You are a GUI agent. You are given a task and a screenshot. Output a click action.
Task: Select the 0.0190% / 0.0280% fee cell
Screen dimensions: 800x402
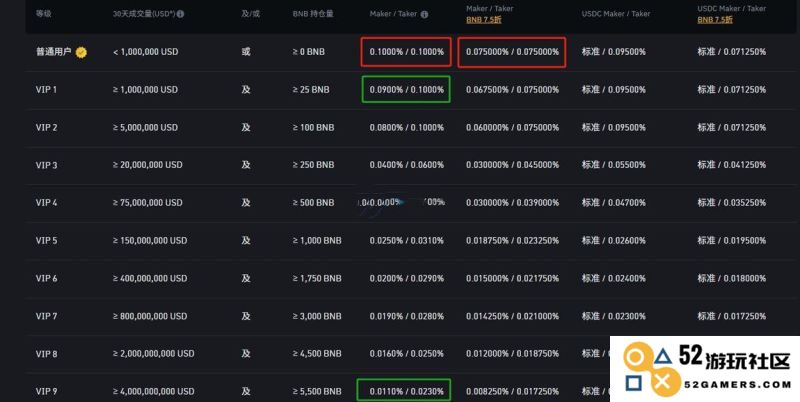(407, 316)
